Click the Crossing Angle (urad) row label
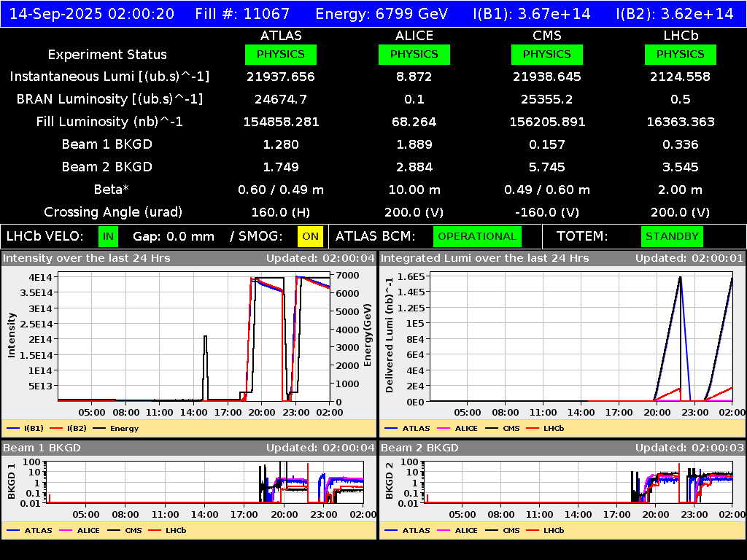The width and height of the screenshot is (747, 560). coord(113,212)
